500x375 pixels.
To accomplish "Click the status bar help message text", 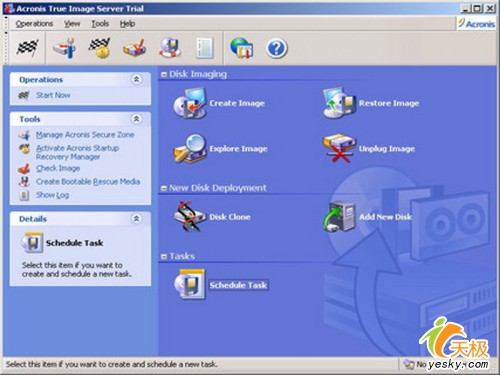I will tap(111, 364).
